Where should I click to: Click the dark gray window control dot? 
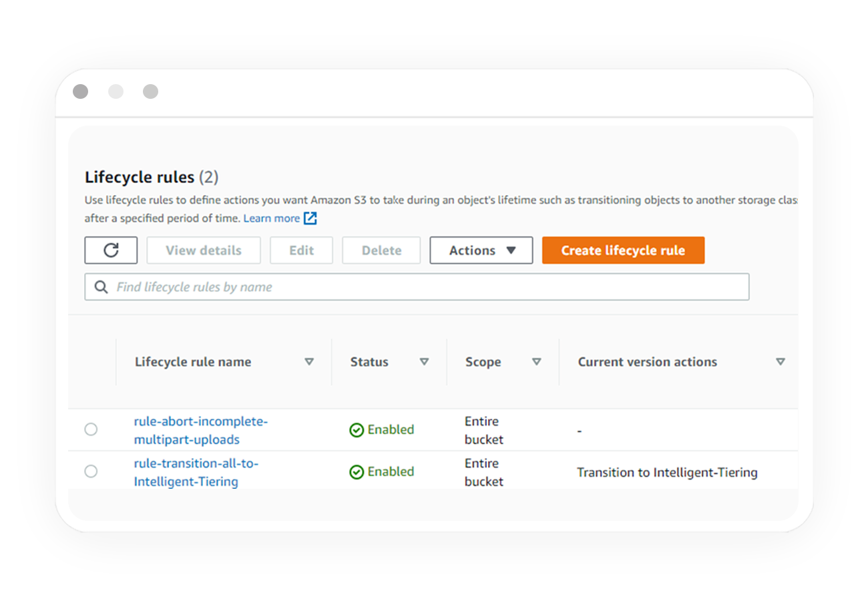click(80, 91)
